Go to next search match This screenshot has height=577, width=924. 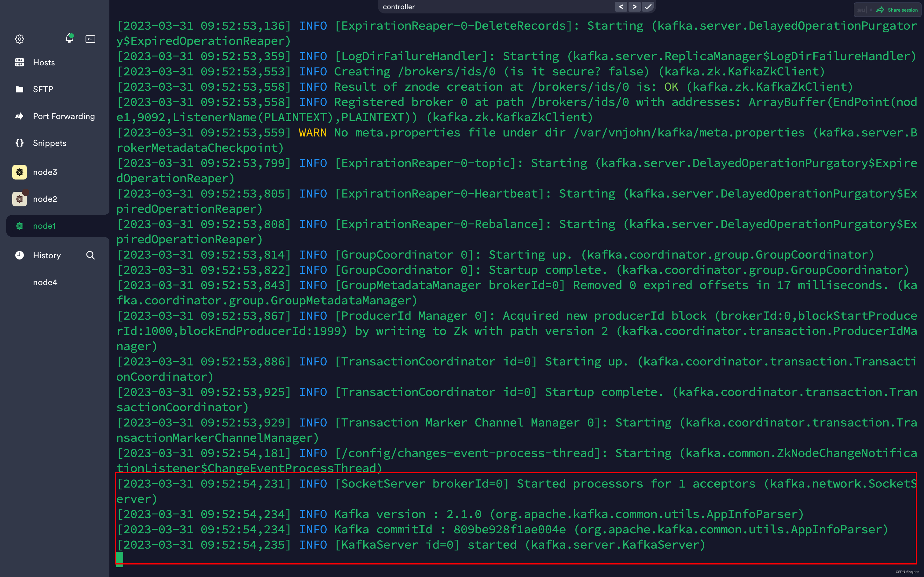point(634,7)
